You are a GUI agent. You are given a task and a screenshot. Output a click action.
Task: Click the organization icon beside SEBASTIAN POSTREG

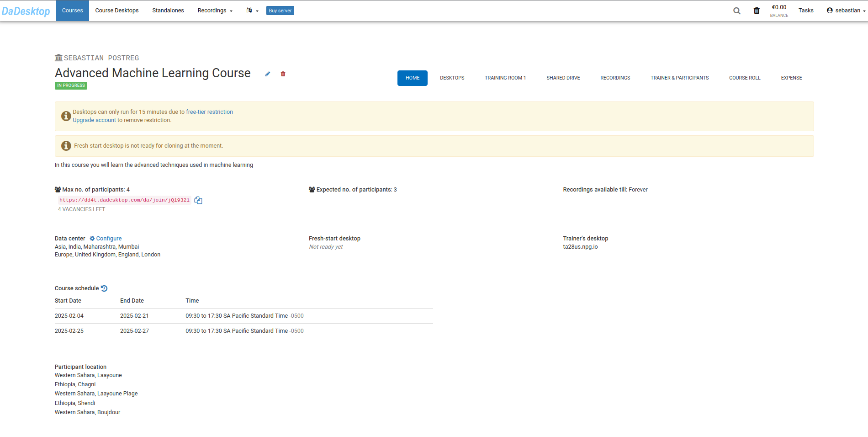tap(58, 58)
